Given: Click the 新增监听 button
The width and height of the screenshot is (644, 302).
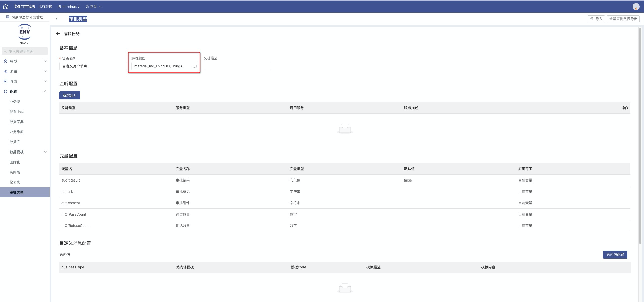Looking at the screenshot, I should pos(70,95).
